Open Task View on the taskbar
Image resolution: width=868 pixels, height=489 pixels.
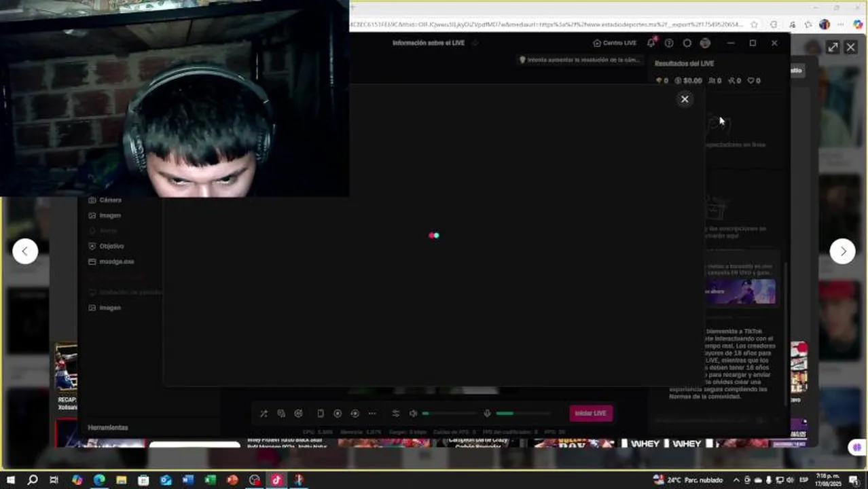(54, 480)
